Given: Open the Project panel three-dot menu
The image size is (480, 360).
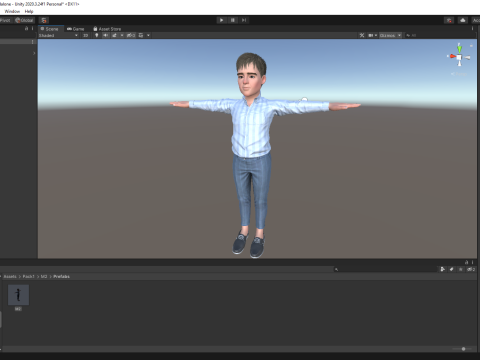Looking at the screenshot, I should (472, 262).
